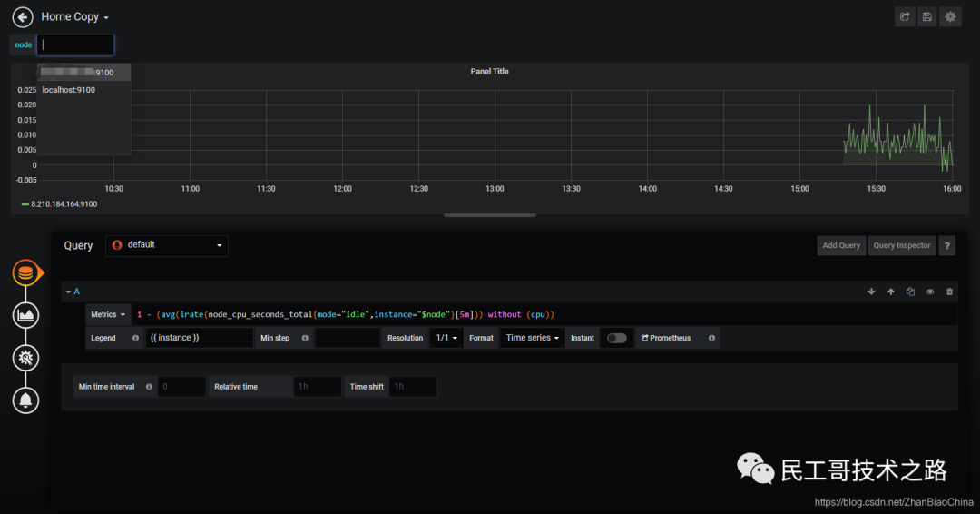Click the Min time interval info icon
This screenshot has height=514, width=980.
tap(149, 387)
